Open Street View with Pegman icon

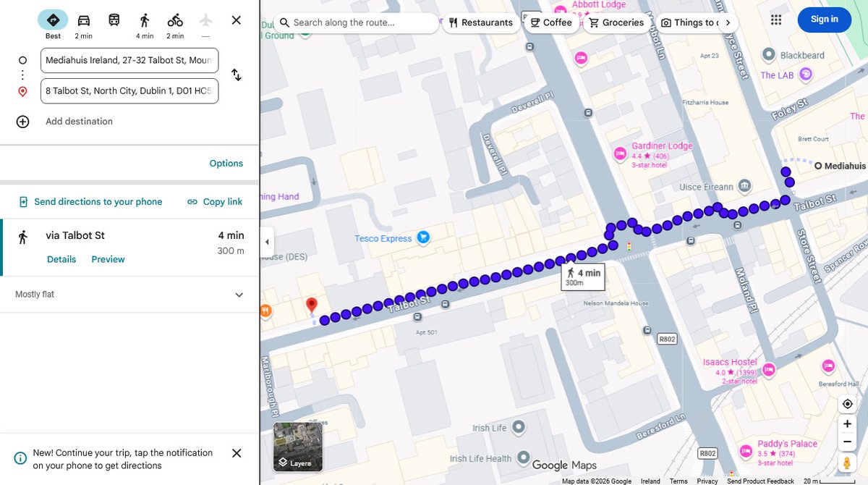[847, 462]
